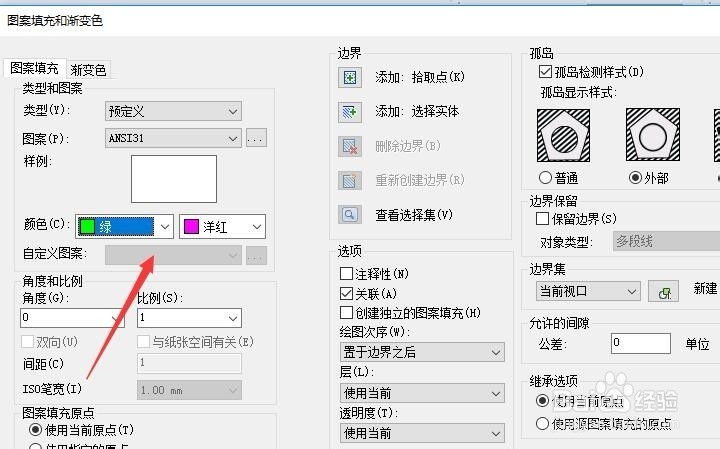Open the 透明度(T) transparency dropdown
This screenshot has width=720, height=449.
[422, 433]
